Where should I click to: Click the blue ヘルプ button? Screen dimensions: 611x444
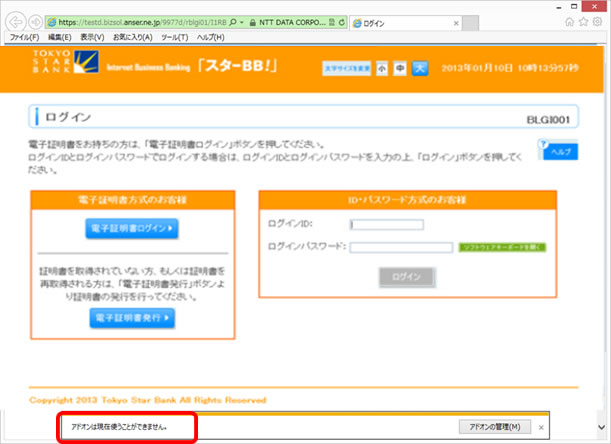(558, 150)
